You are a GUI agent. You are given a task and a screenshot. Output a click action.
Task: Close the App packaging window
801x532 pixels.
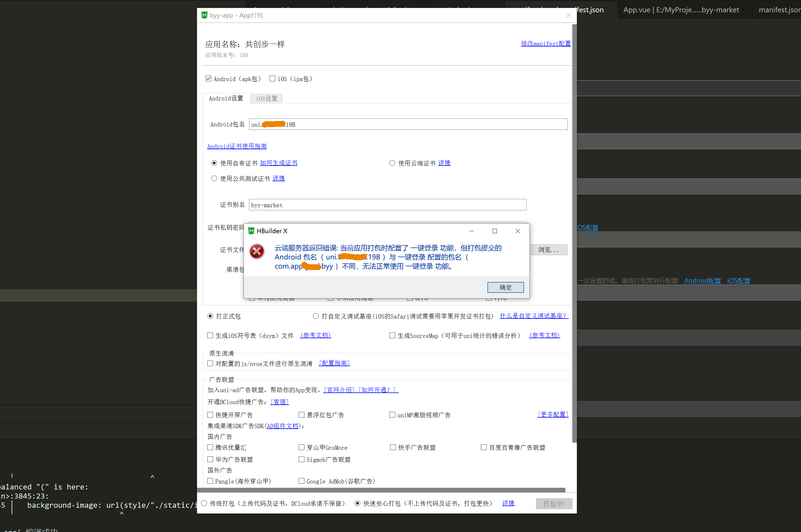pos(569,15)
